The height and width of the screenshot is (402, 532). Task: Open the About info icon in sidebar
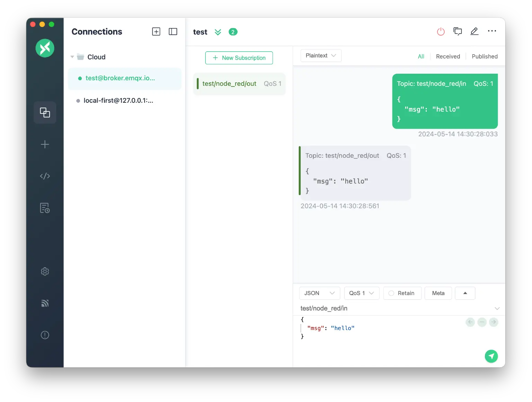[x=45, y=335]
